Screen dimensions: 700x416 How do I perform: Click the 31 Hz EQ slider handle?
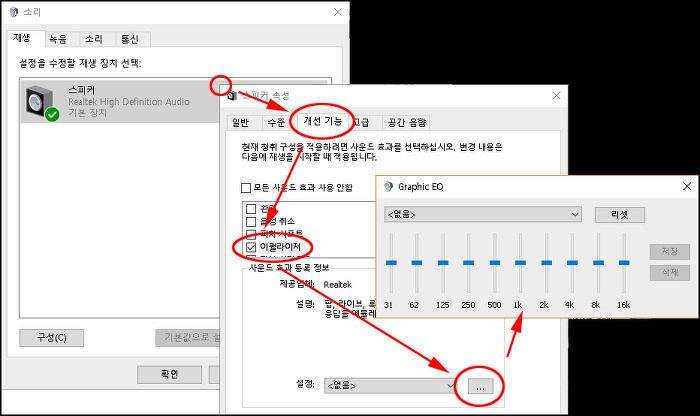click(x=391, y=263)
